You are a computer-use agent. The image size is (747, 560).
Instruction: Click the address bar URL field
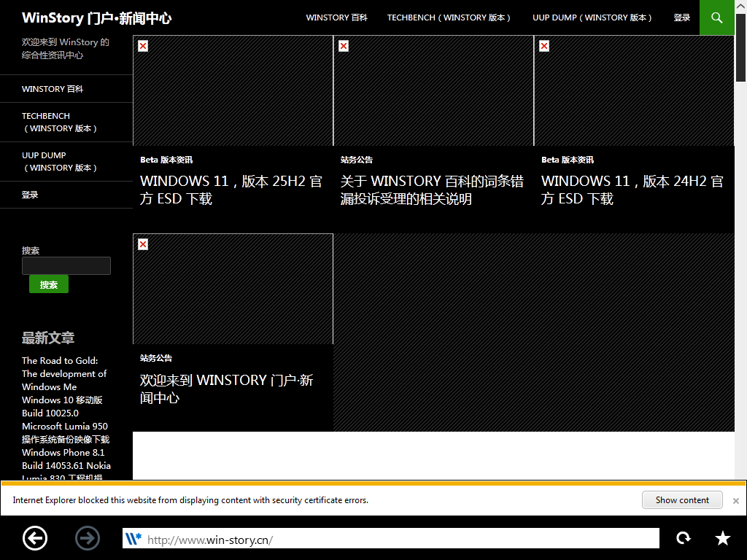pos(391,538)
